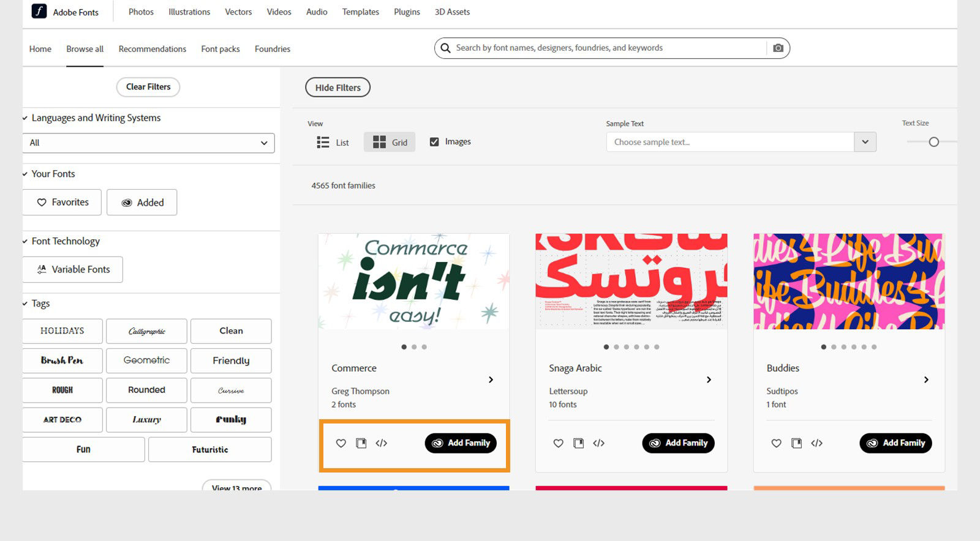980x541 pixels.
Task: Favorite the Commerce font with heart icon
Action: click(341, 443)
